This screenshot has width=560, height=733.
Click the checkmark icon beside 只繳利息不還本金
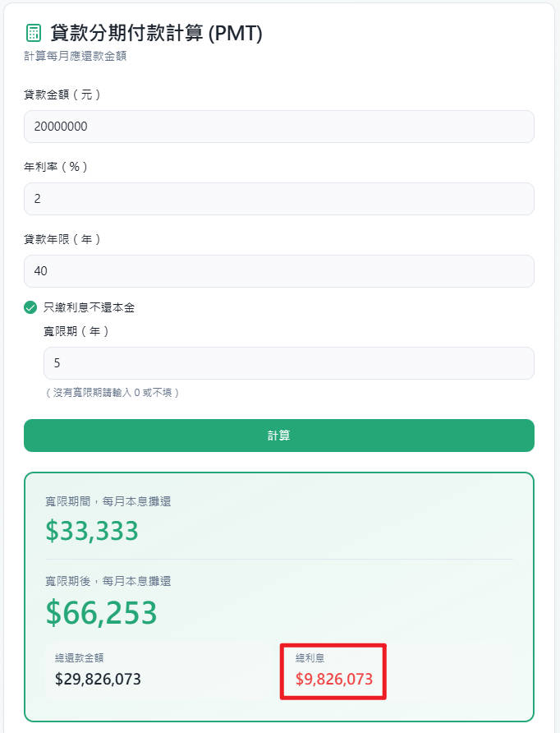[x=29, y=307]
